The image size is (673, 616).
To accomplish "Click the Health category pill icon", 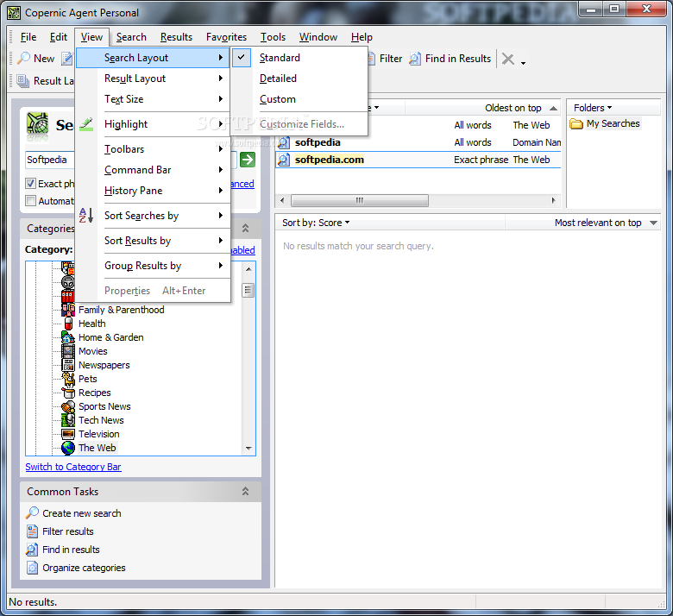I will click(68, 324).
